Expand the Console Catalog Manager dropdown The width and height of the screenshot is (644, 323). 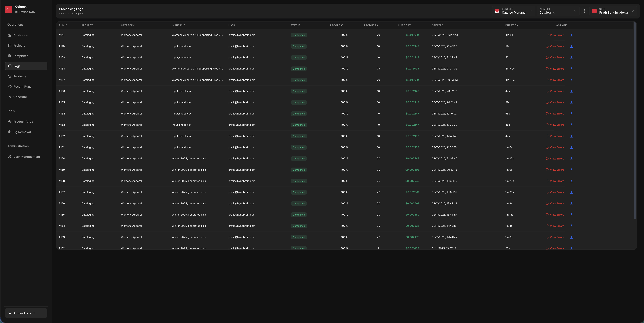[x=531, y=11]
